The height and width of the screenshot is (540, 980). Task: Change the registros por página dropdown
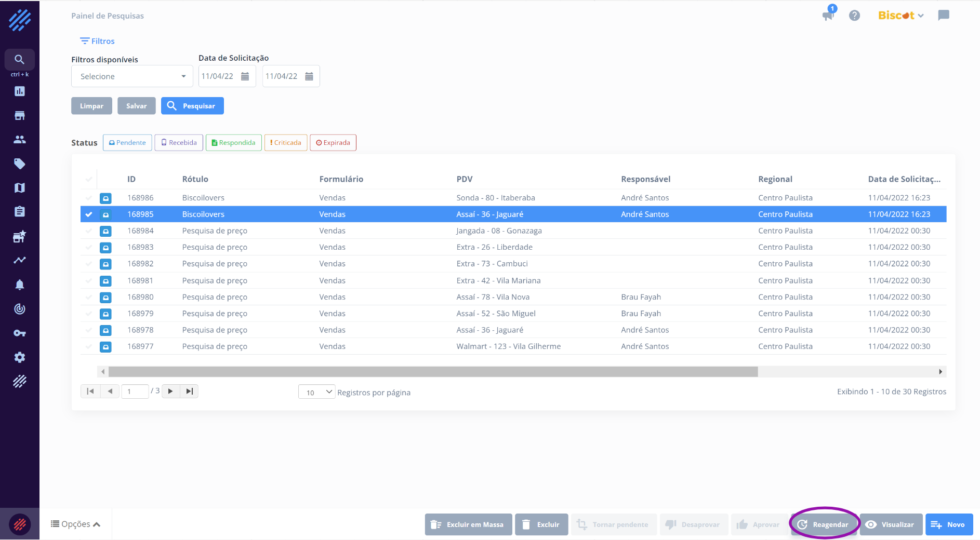(x=316, y=392)
